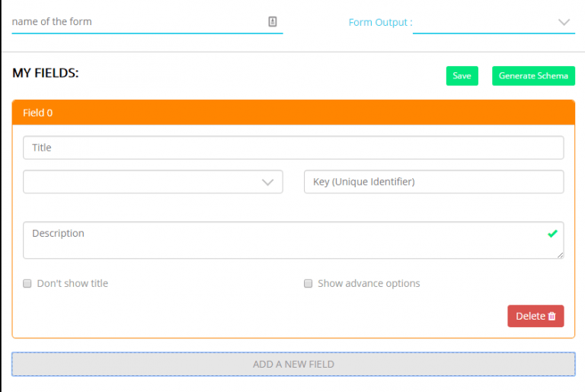
Task: Click the Form Output label
Action: (380, 22)
